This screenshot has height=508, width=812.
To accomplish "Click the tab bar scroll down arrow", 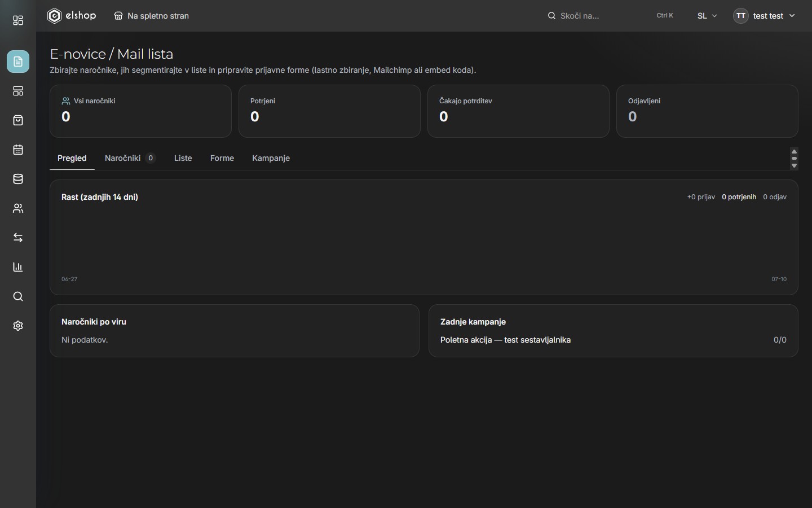I will 794,166.
